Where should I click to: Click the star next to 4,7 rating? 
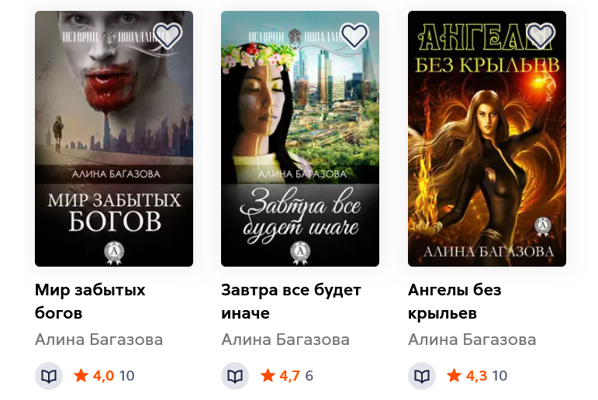(268, 376)
